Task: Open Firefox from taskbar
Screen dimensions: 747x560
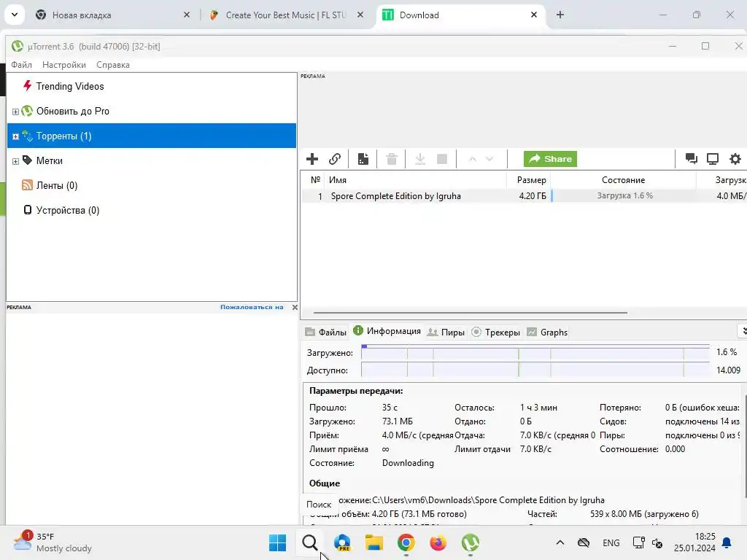Action: [438, 542]
